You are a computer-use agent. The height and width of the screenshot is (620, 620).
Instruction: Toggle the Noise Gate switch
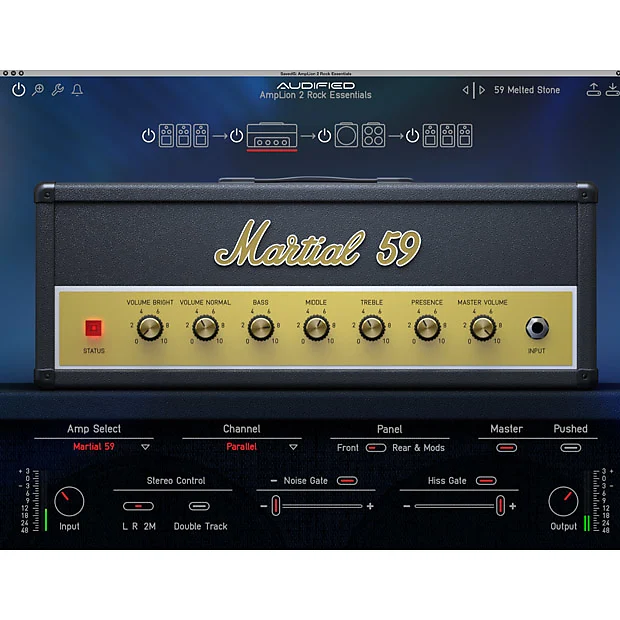pyautogui.click(x=346, y=481)
